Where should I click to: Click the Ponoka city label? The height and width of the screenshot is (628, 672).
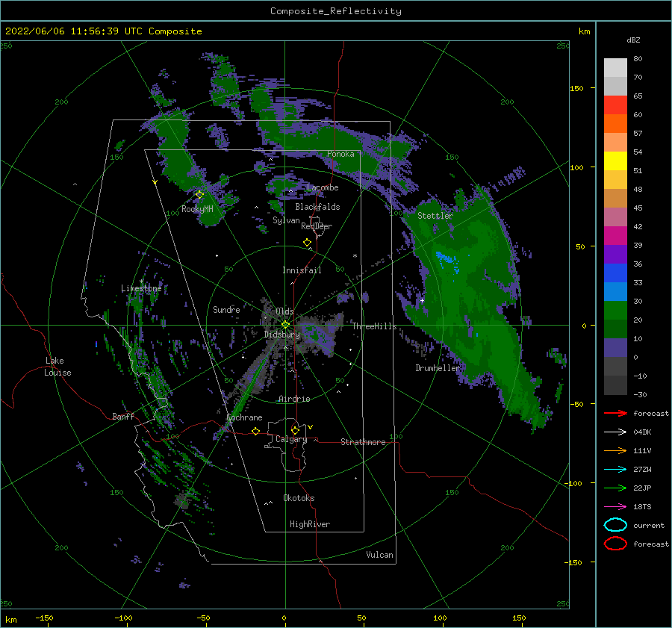pyautogui.click(x=340, y=154)
